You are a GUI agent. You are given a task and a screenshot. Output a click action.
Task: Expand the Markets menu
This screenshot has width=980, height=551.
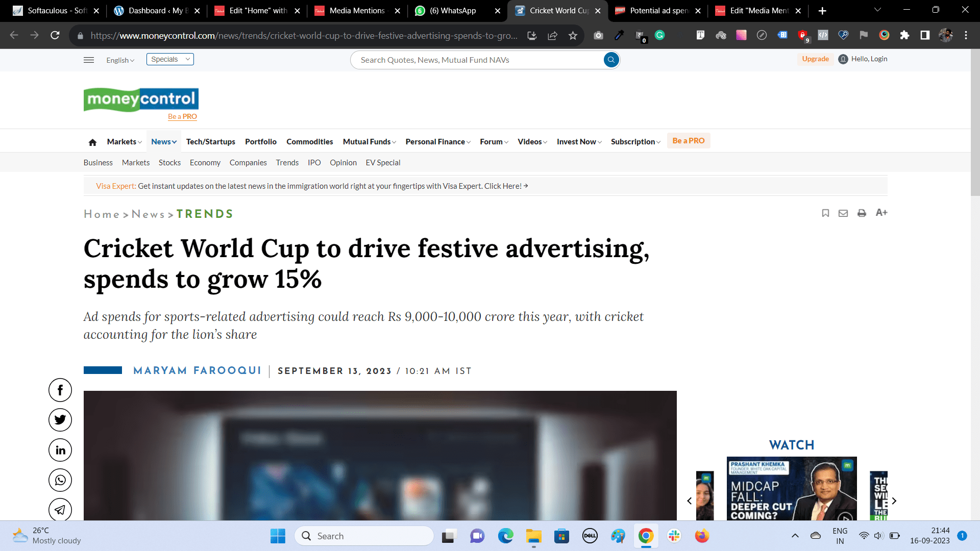(125, 142)
